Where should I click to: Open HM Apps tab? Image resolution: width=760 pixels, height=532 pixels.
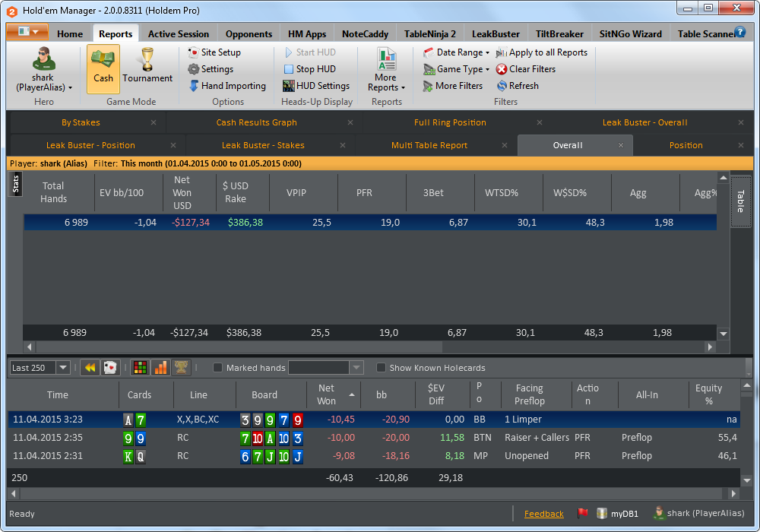pos(307,34)
